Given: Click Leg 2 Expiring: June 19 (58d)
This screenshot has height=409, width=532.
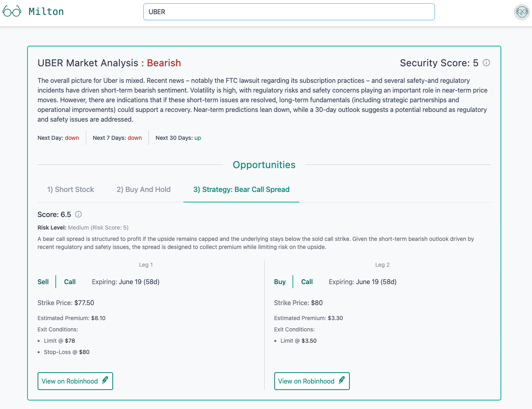Looking at the screenshot, I should [x=363, y=282].
